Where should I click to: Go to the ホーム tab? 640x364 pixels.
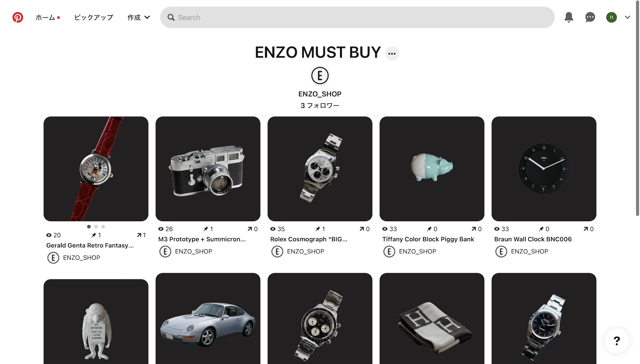click(x=45, y=17)
